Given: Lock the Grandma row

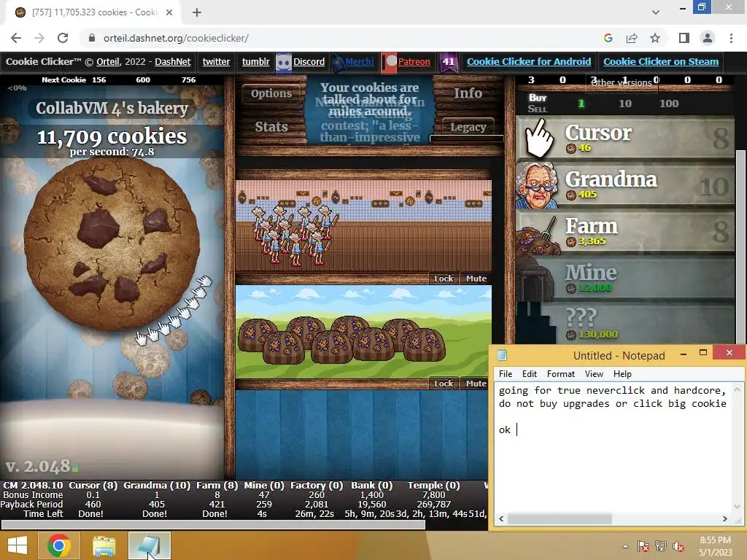Looking at the screenshot, I should (x=444, y=279).
